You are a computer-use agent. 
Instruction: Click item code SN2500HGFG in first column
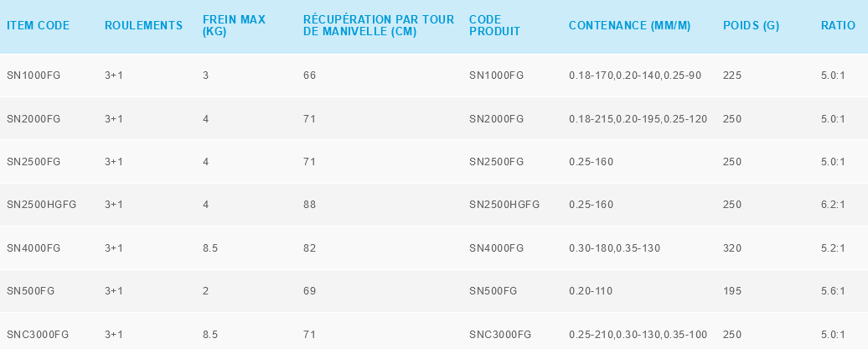41,205
